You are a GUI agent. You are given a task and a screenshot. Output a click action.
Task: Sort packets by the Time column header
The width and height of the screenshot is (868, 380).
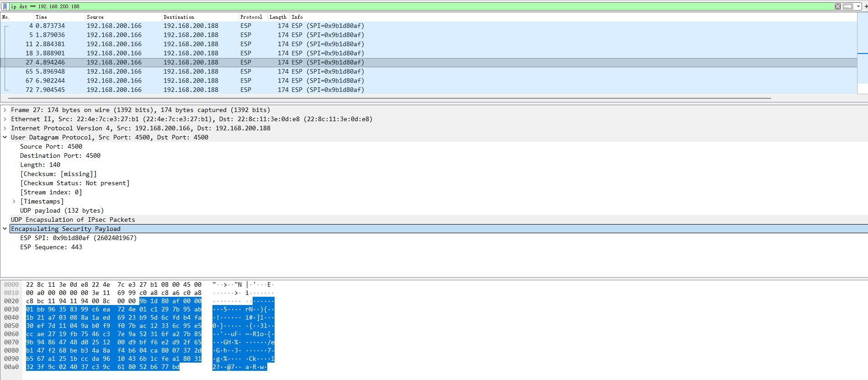click(x=60, y=17)
